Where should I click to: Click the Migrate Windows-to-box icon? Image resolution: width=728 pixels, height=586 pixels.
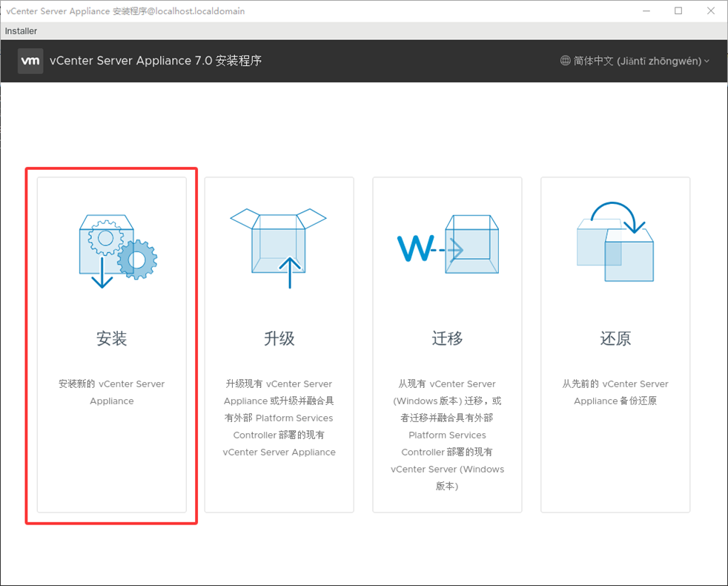[447, 248]
